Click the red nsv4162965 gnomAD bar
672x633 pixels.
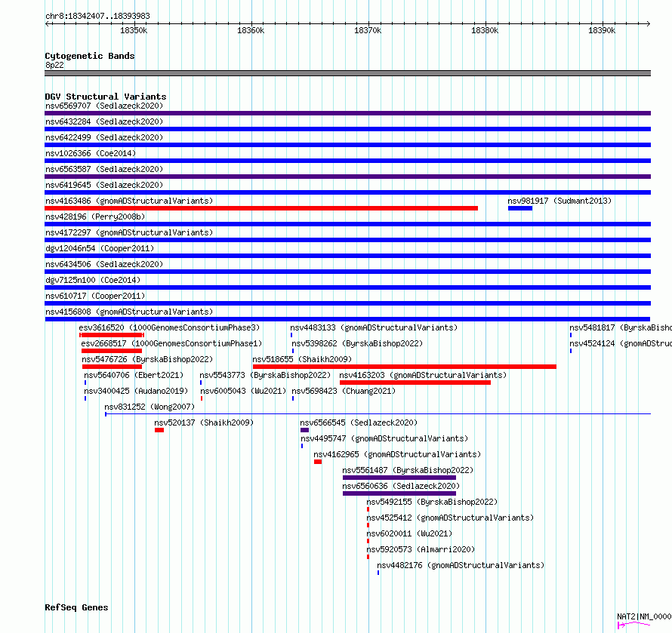318,462
